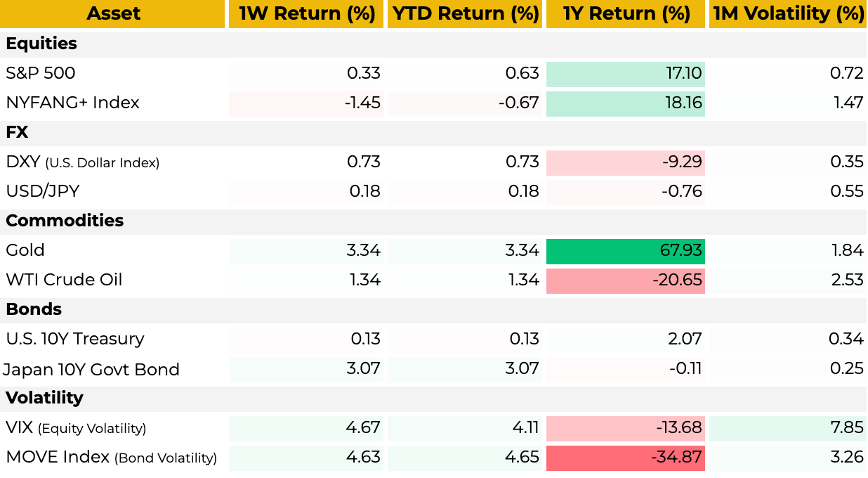This screenshot has height=478, width=868.
Task: Click the 1M Volatility (%) header
Action: click(787, 13)
